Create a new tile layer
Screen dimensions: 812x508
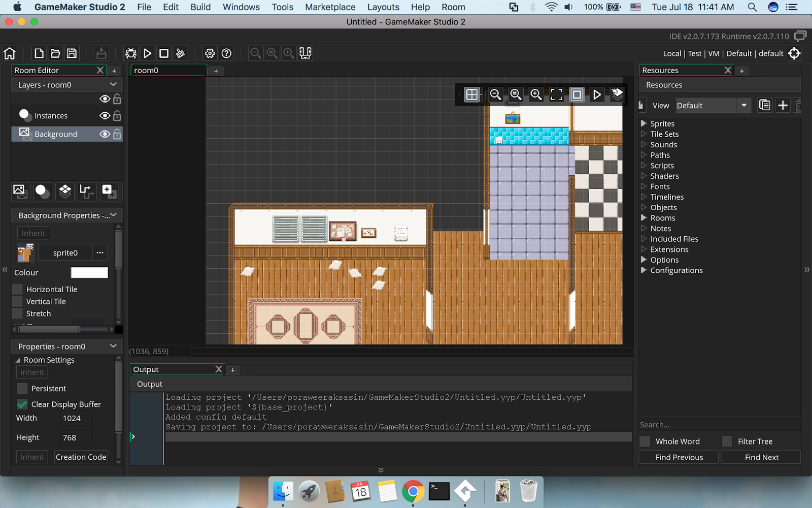tap(65, 192)
